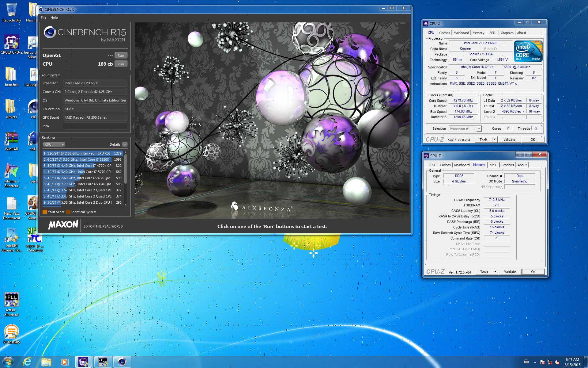The height and width of the screenshot is (368, 588).
Task: Click the Identical System color swatch
Action: pyautogui.click(x=68, y=212)
